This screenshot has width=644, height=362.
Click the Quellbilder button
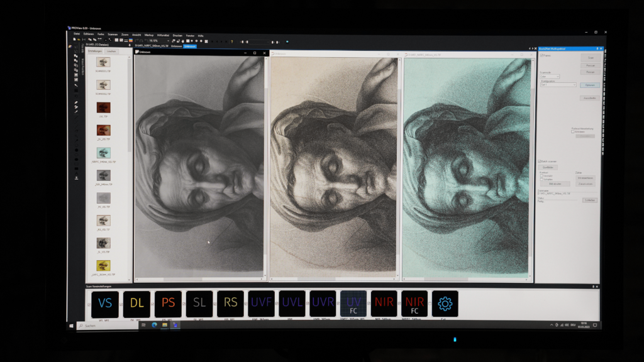point(548,167)
